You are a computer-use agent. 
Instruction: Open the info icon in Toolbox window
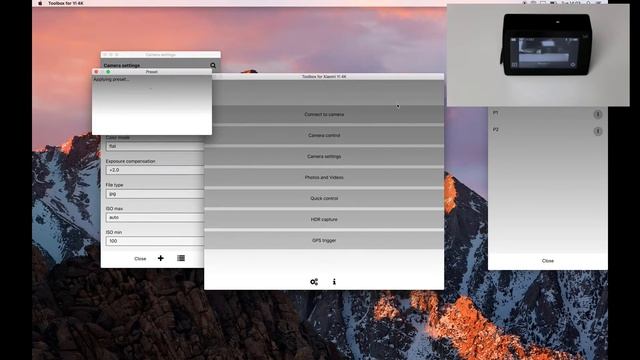click(x=334, y=282)
